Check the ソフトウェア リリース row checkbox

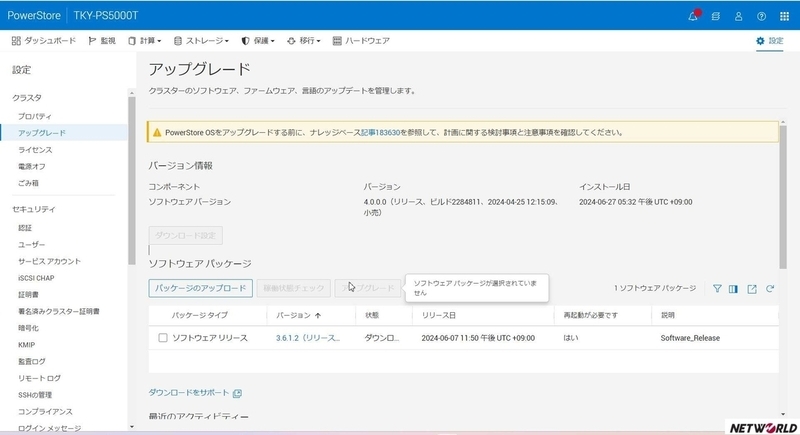(163, 338)
